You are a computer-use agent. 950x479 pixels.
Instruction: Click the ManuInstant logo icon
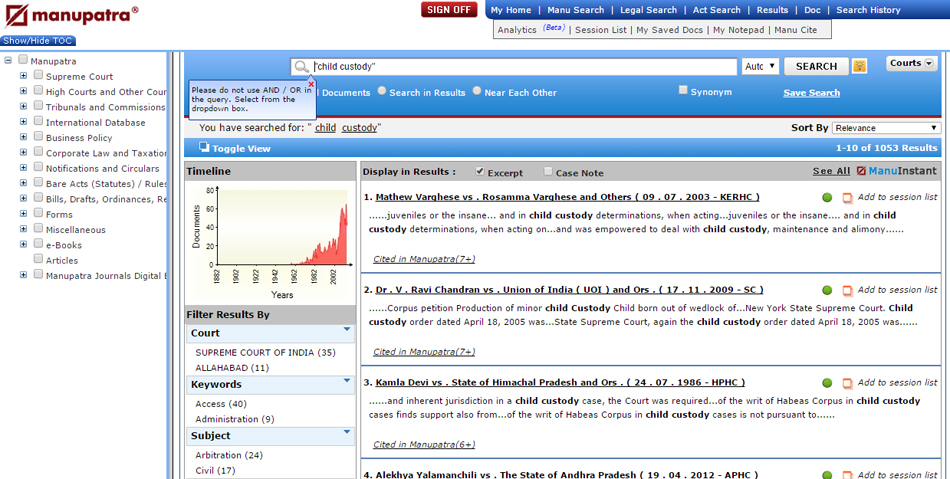(861, 171)
